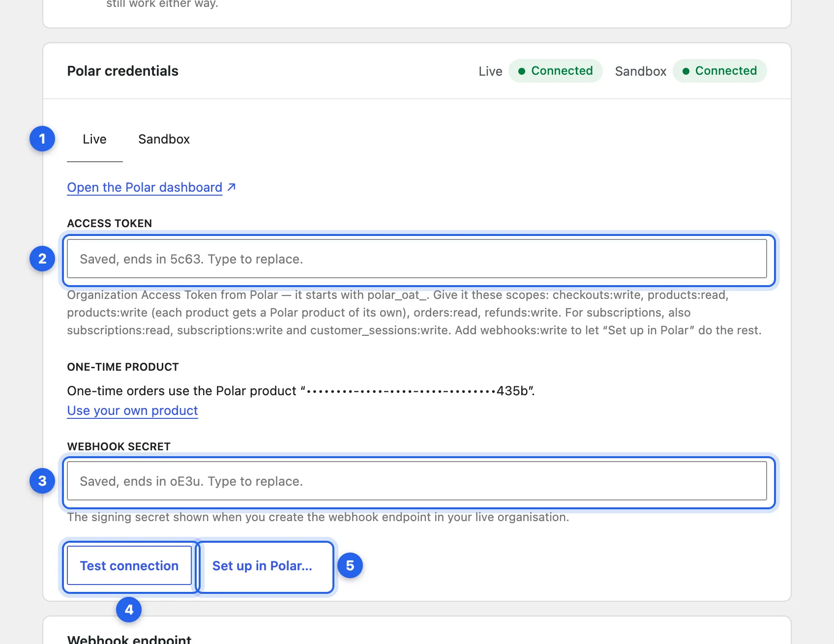834x644 pixels.
Task: Click the Test connection button
Action: coord(129,565)
